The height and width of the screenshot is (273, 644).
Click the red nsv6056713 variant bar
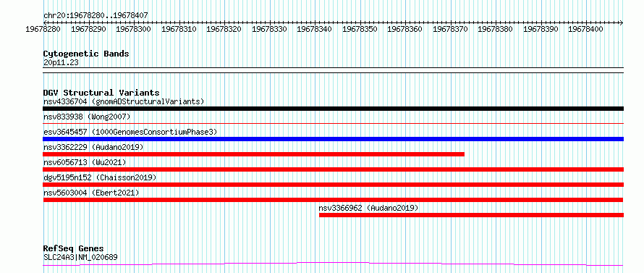[x=333, y=169]
